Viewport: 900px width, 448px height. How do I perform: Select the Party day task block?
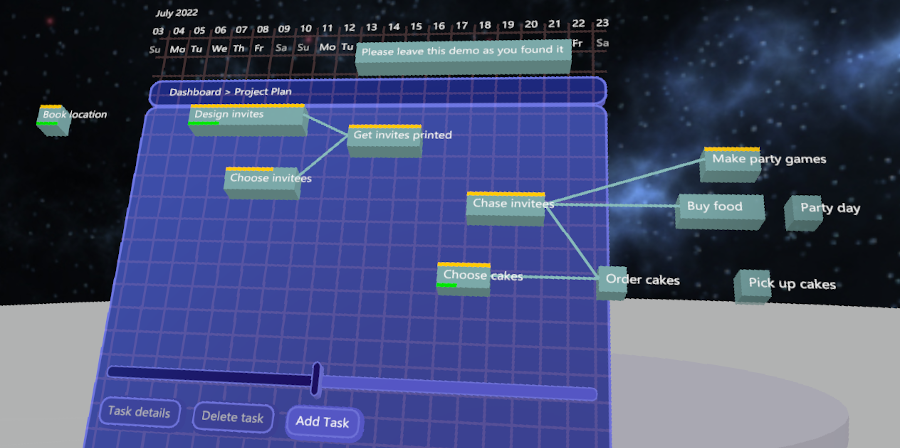tap(803, 213)
